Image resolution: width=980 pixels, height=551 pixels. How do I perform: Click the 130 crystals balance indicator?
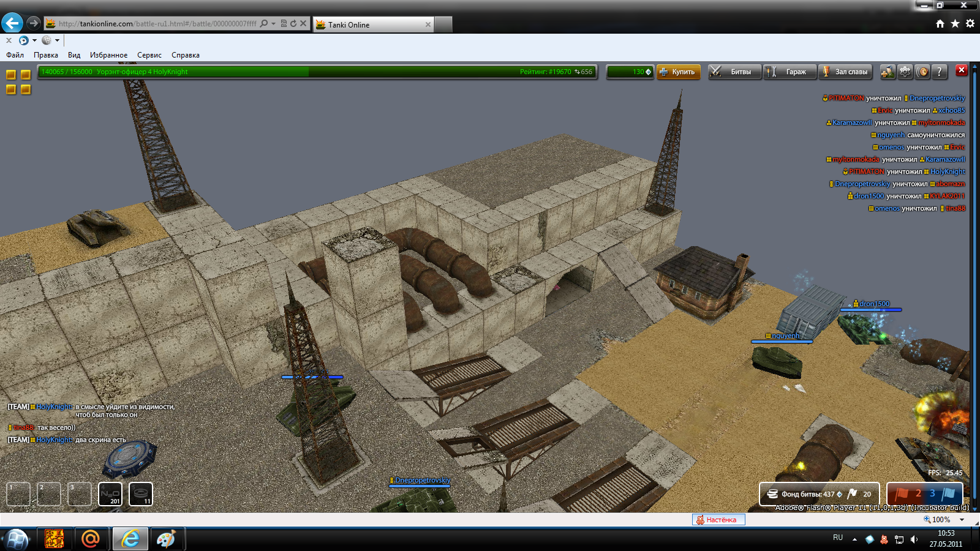630,72
